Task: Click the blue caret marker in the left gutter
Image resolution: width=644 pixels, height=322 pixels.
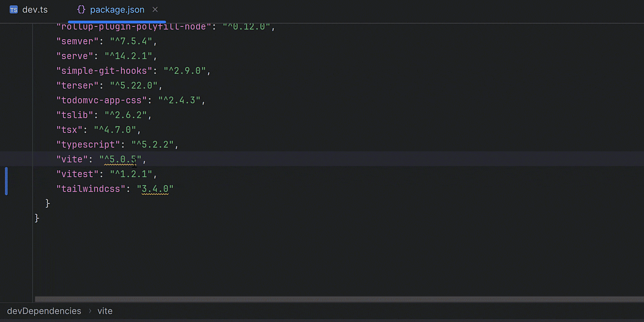Action: [x=6, y=181]
